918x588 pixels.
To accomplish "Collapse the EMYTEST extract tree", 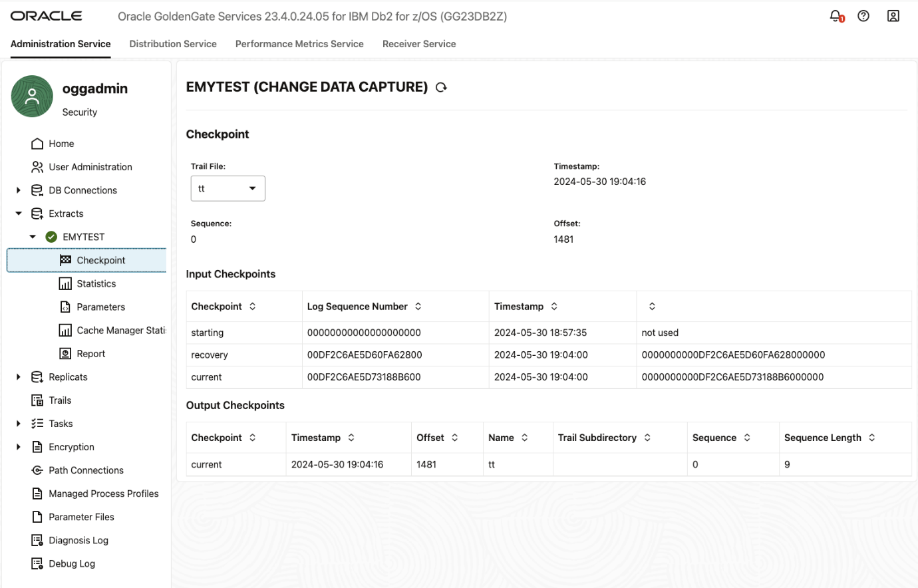I will [31, 236].
